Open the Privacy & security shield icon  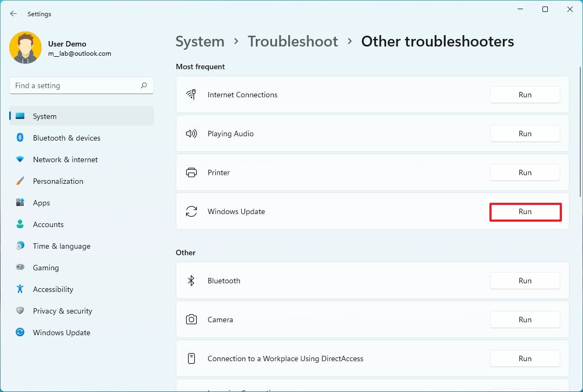20,311
